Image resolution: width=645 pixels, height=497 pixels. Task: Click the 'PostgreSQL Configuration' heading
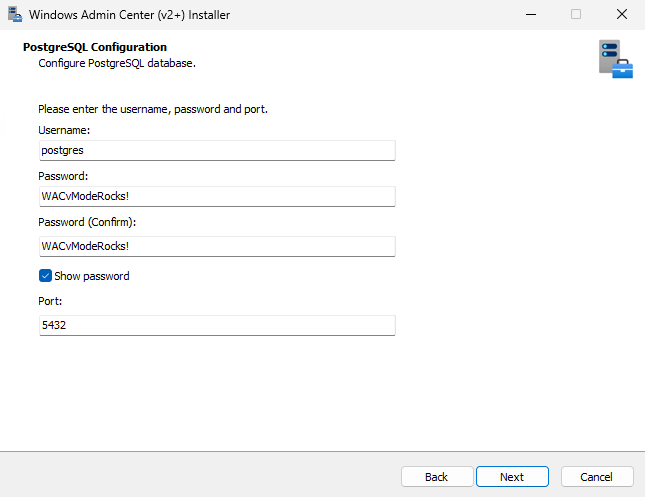click(x=94, y=47)
